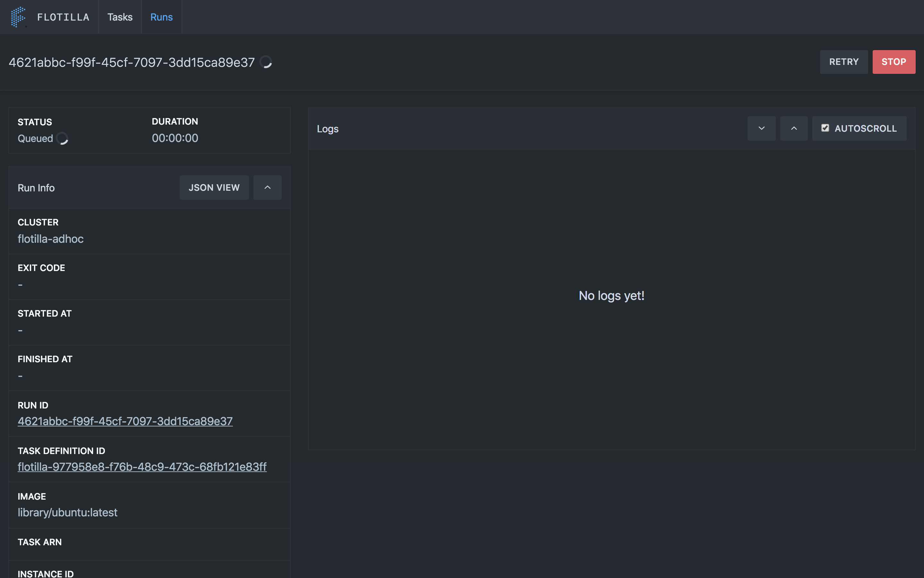Switch to the Runs tab
The width and height of the screenshot is (924, 578).
161,17
